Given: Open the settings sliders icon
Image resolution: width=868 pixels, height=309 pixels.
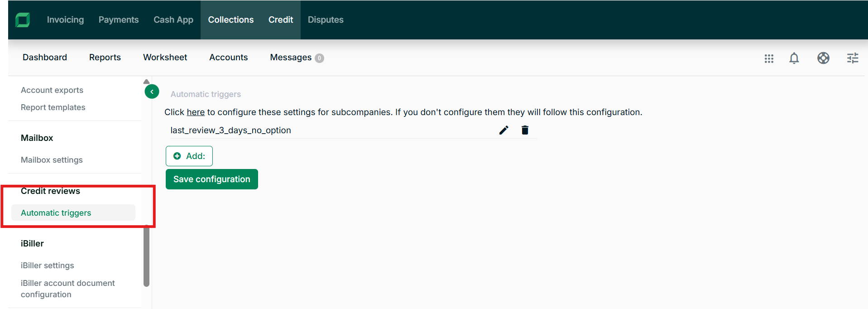Looking at the screenshot, I should (x=852, y=58).
